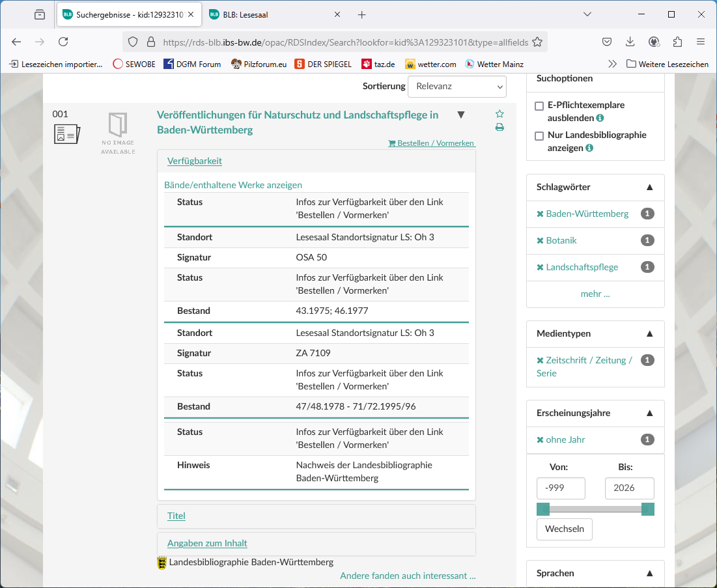Check 'Nur Landesbibliographie anzeigen' option
Image resolution: width=717 pixels, height=588 pixels.
tap(539, 136)
